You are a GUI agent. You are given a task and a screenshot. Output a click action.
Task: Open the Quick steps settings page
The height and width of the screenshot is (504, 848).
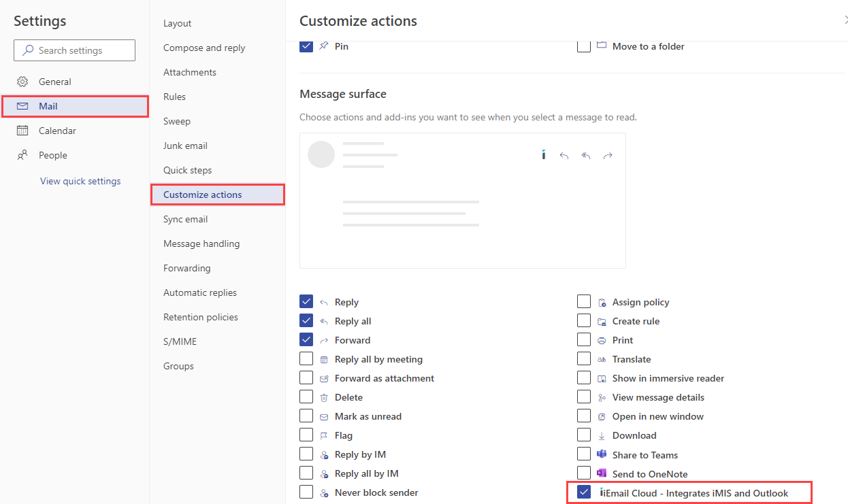(x=187, y=170)
